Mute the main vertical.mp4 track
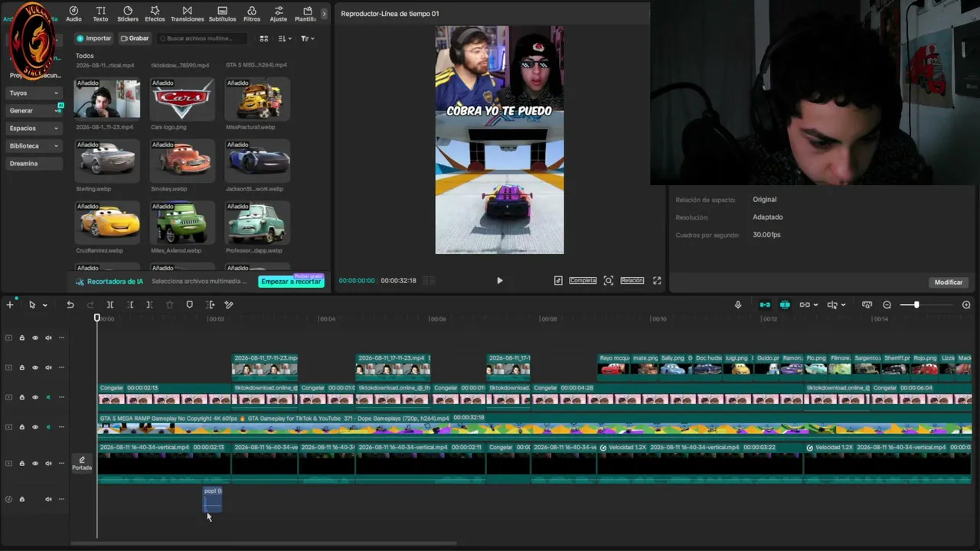 pos(48,463)
